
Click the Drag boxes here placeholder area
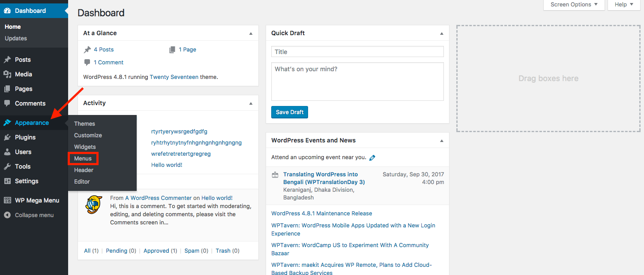548,79
